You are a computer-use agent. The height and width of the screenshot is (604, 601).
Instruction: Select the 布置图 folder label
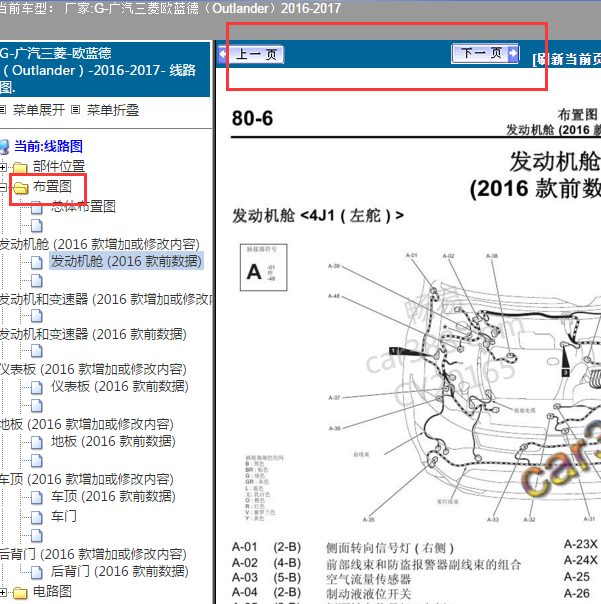pos(52,186)
